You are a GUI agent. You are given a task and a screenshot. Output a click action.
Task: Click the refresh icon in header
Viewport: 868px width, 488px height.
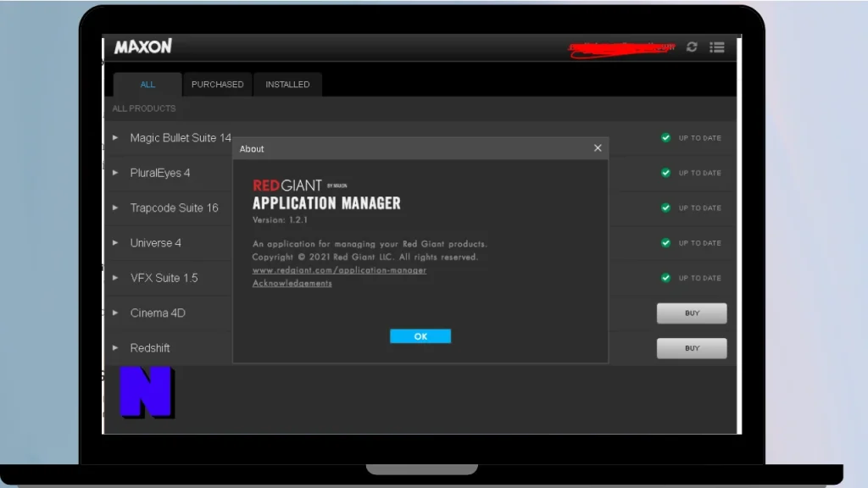[x=692, y=47]
